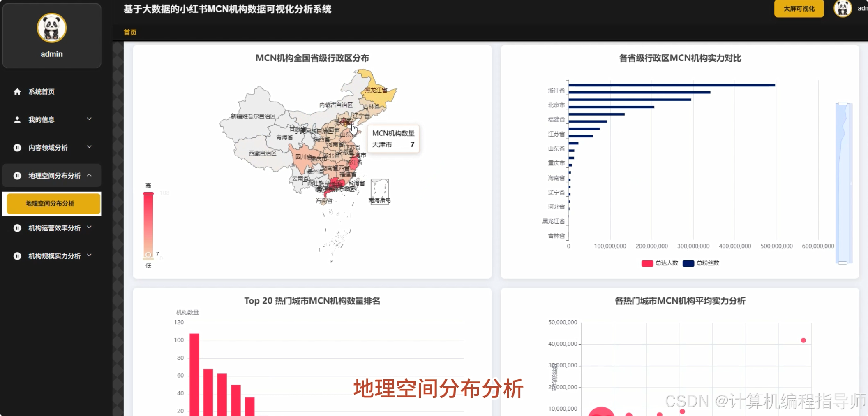This screenshot has height=416, width=868.
Task: Click 青海省 on the map
Action: coord(284,137)
